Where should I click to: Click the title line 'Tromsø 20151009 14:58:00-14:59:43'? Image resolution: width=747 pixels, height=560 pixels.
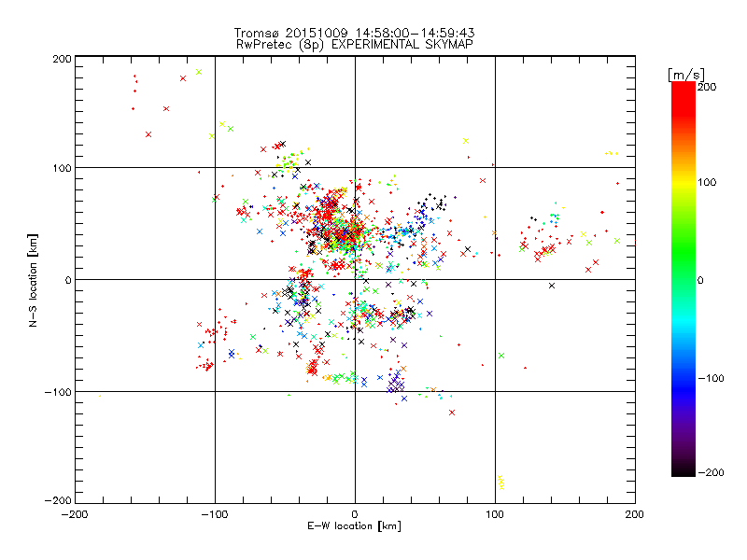coord(354,33)
